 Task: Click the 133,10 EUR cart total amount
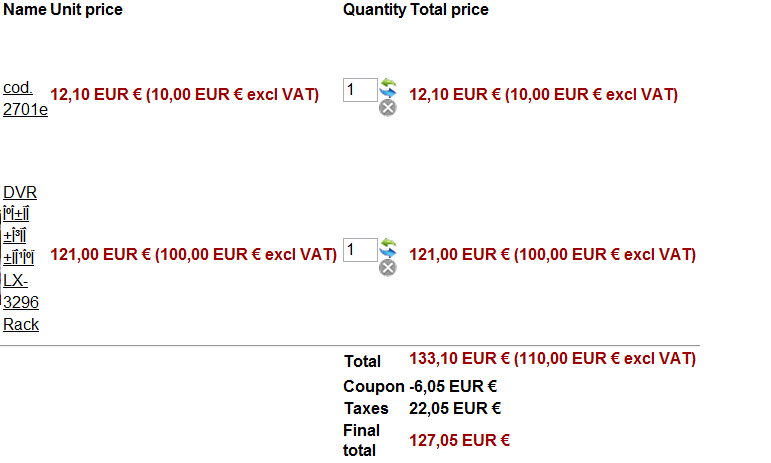552,358
